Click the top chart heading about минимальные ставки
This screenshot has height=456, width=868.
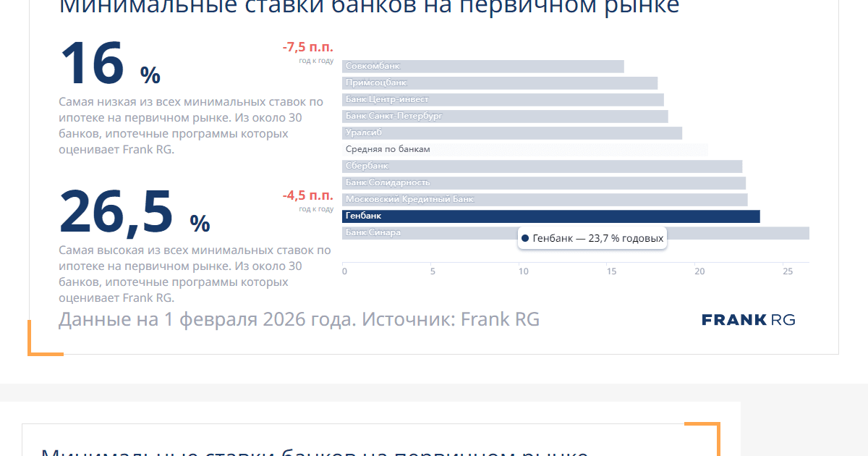(x=369, y=7)
